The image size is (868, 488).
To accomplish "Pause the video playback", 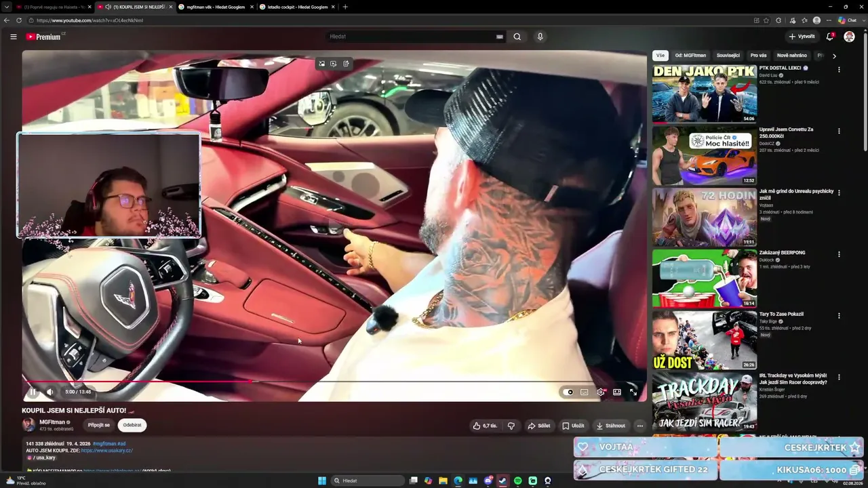I will coord(33,392).
